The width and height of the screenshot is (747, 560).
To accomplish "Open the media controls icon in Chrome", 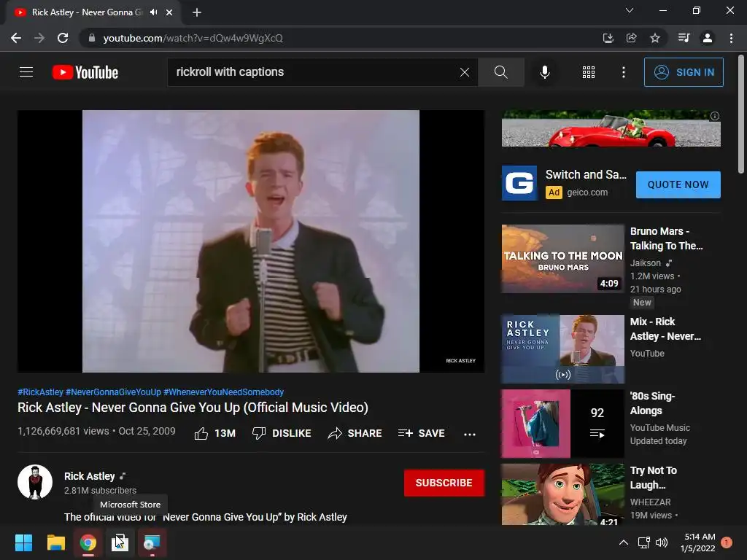I will coord(684,38).
